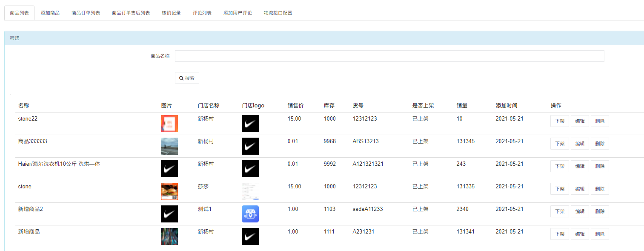Screen dimensions: 644x251
Task: Click 编辑 in the A231231 row
Action: pyautogui.click(x=580, y=234)
